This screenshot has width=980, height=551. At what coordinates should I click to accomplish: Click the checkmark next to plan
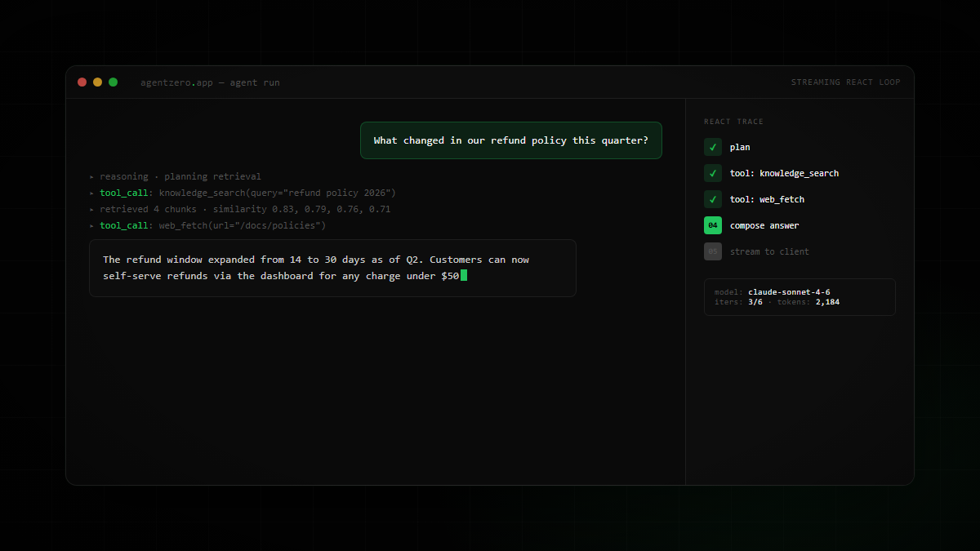[713, 147]
